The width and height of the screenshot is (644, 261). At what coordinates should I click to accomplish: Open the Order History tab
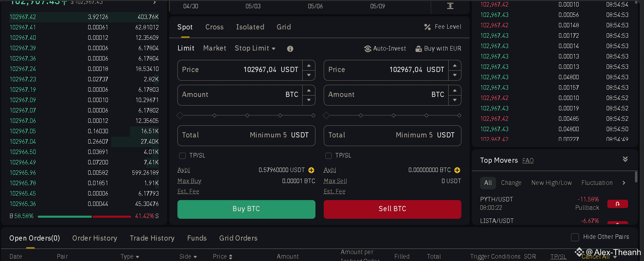point(94,238)
